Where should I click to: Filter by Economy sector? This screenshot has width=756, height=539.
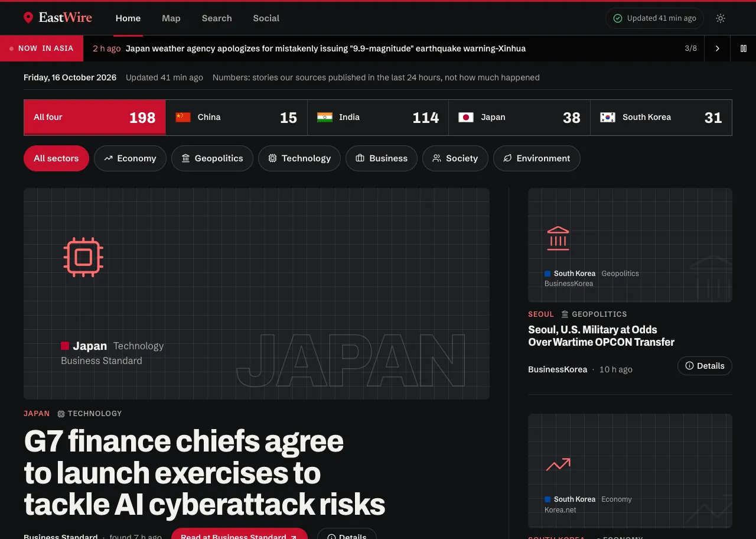pyautogui.click(x=130, y=158)
